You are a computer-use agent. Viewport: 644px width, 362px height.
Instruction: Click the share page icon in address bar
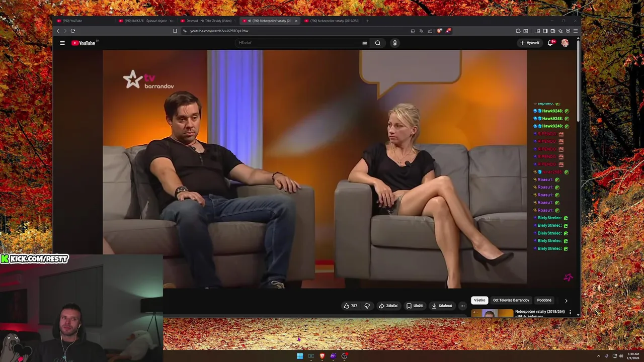pyautogui.click(x=430, y=31)
